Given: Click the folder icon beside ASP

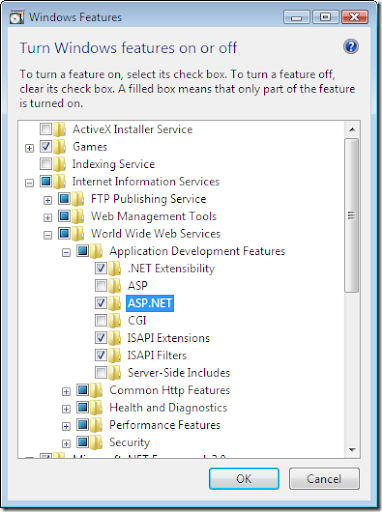Looking at the screenshot, I should 115,285.
